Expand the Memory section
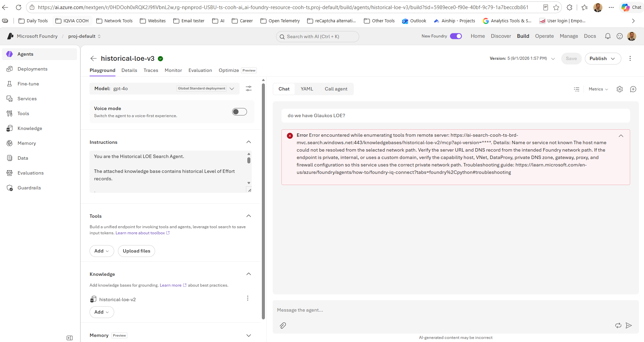 coord(249,336)
